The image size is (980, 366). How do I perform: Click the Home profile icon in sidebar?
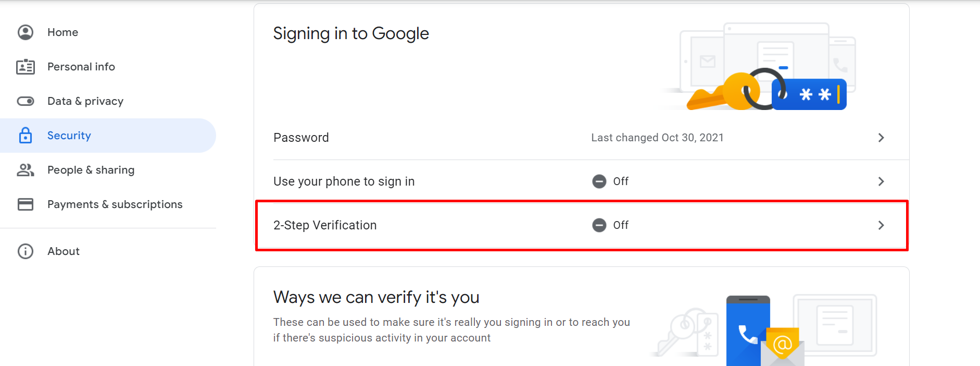pyautogui.click(x=26, y=32)
